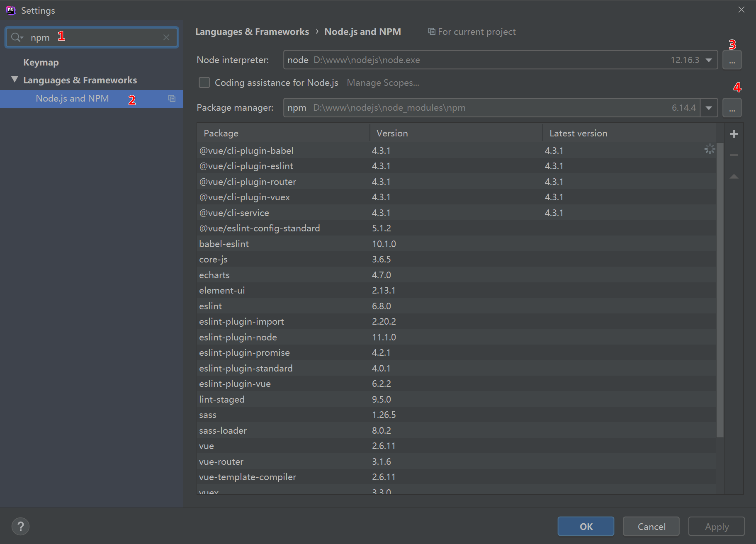Select the eslint-plugin-node package row
This screenshot has width=756, height=544.
tap(457, 337)
